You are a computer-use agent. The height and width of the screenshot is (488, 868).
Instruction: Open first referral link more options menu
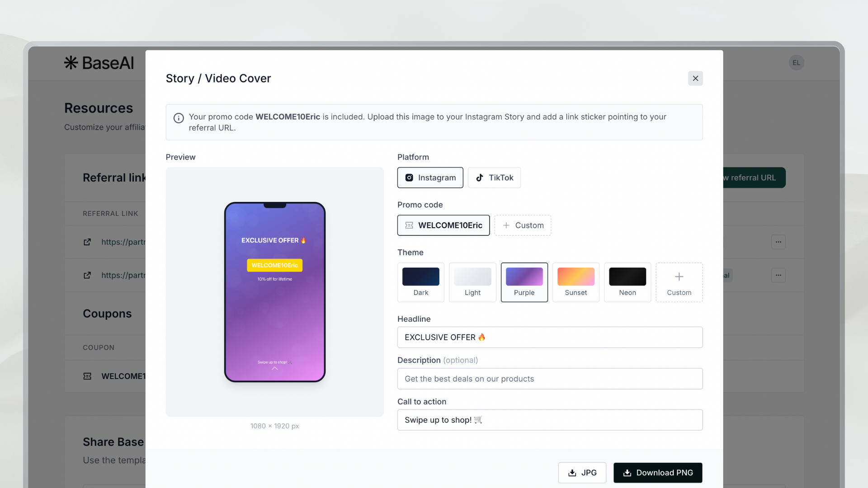click(778, 242)
